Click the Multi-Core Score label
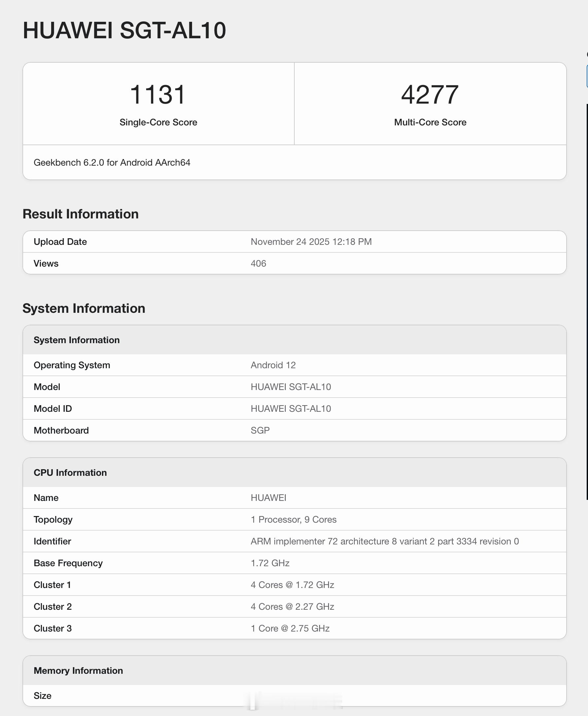 [430, 122]
